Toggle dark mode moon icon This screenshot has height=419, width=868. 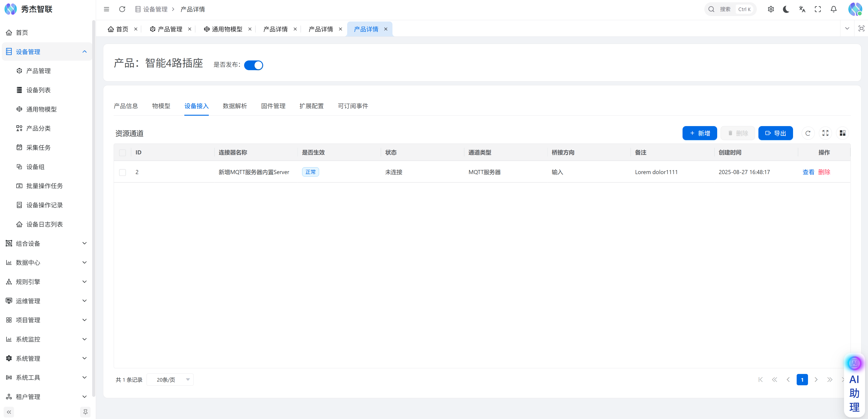point(786,9)
